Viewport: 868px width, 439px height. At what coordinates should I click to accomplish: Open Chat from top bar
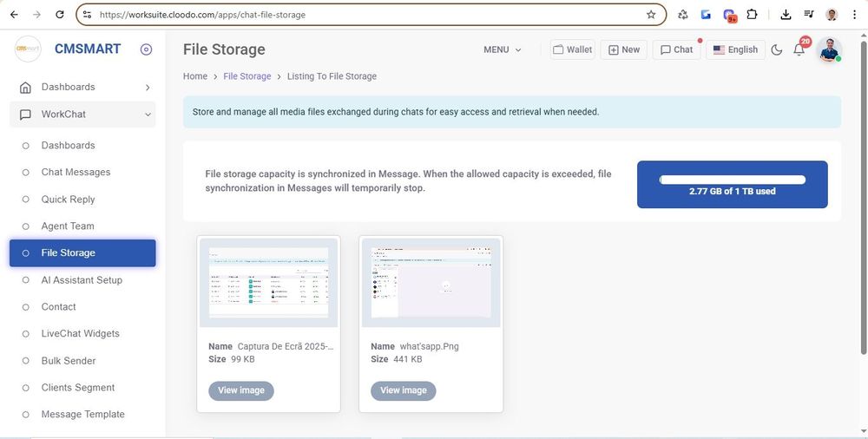676,50
